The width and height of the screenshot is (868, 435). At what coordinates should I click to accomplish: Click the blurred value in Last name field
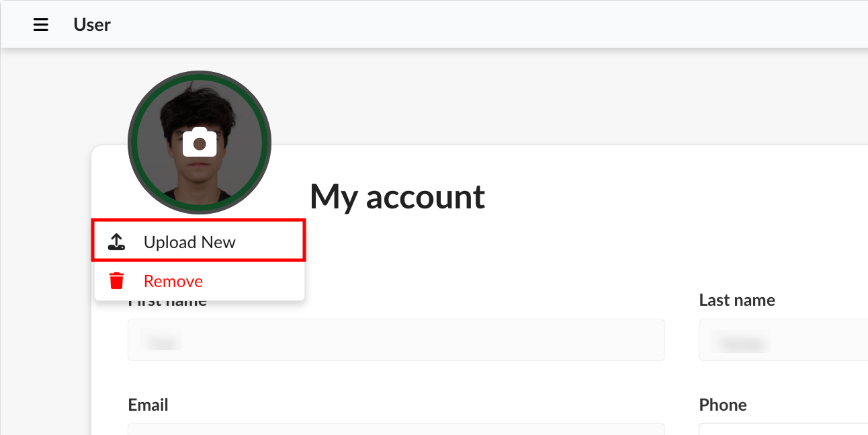(x=741, y=343)
